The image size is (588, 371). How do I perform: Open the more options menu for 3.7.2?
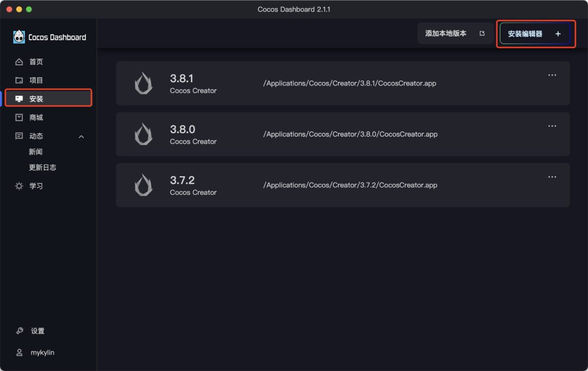click(552, 177)
